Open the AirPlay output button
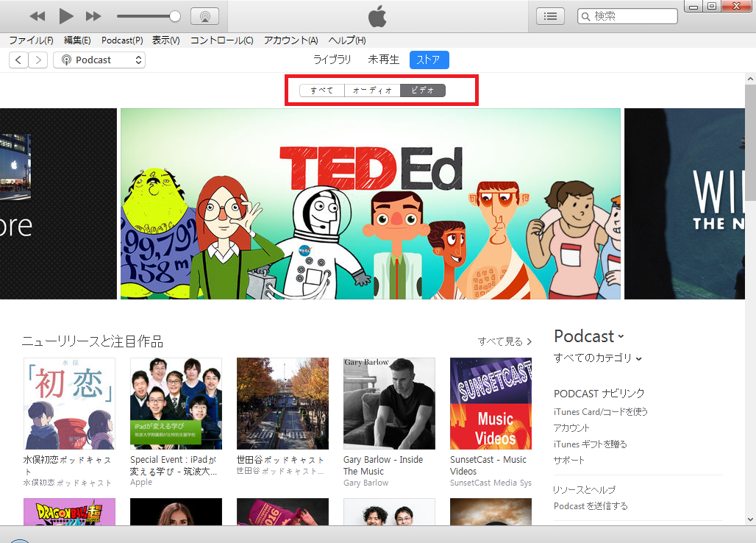Viewport: 756px width, 543px height. click(x=205, y=16)
